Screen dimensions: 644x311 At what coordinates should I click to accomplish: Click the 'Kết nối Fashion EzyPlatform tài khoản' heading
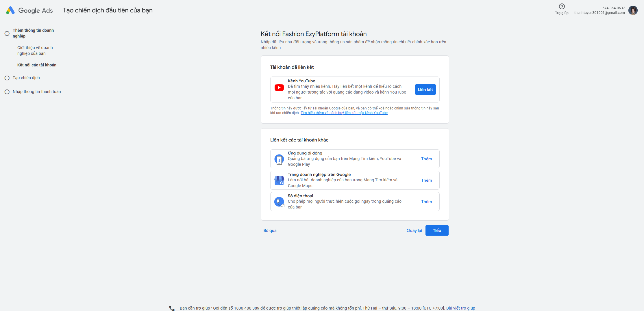click(314, 34)
